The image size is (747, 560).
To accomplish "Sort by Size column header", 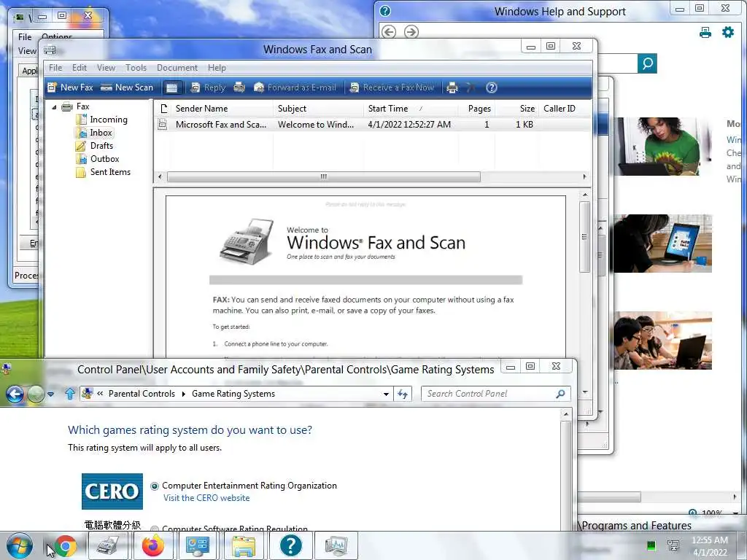I will coord(516,109).
